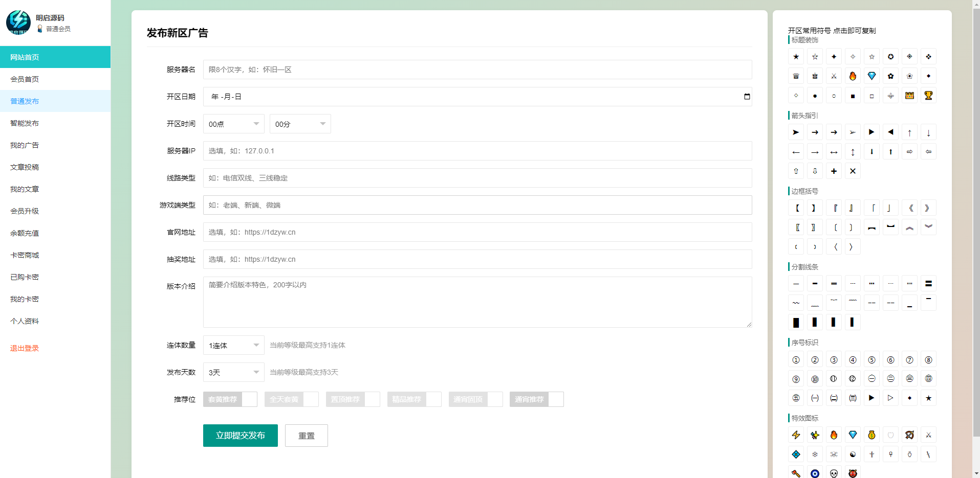
Task: Open 余额充值 in sidebar menu
Action: (x=55, y=233)
